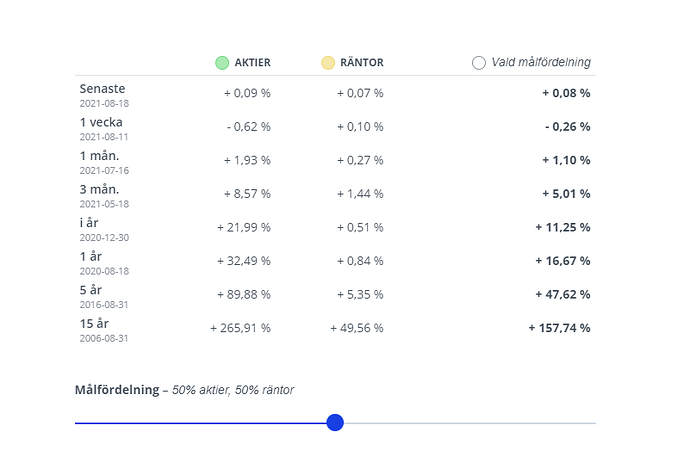Click the yellow RÄNTOR circle icon

(328, 63)
